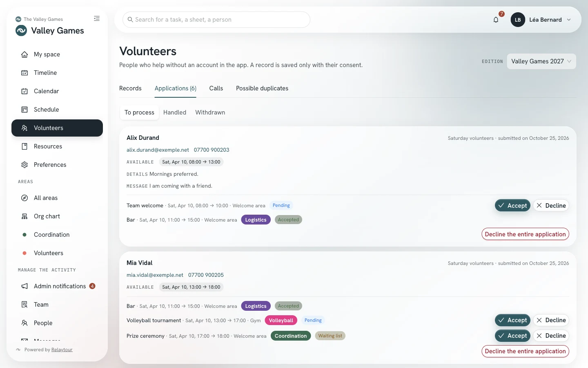
Task: Open Calendar icon in sidebar
Action: 24,91
